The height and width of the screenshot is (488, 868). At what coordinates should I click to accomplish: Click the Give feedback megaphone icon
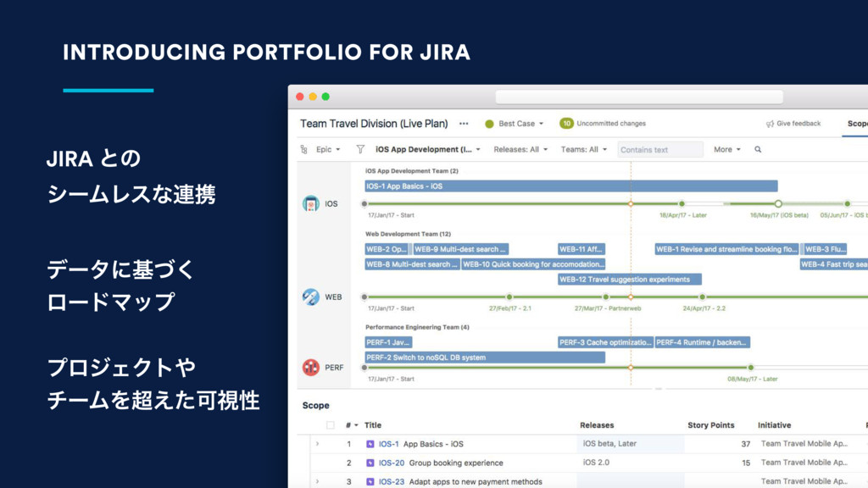point(770,124)
